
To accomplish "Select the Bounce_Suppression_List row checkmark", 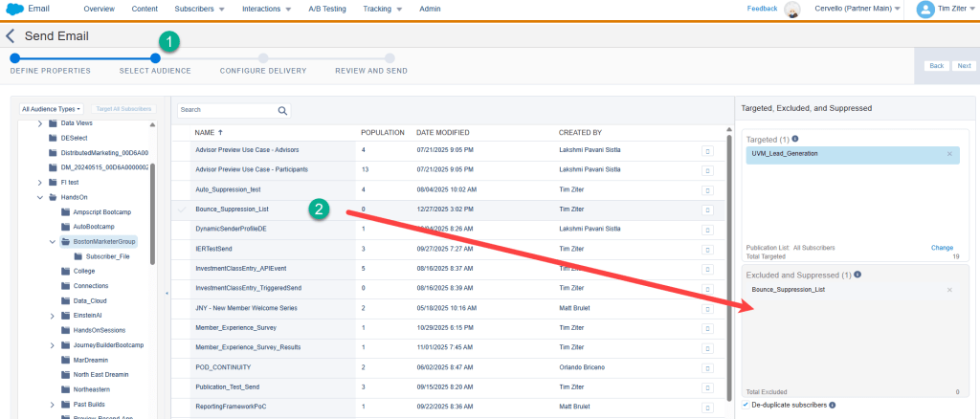I will (182, 209).
